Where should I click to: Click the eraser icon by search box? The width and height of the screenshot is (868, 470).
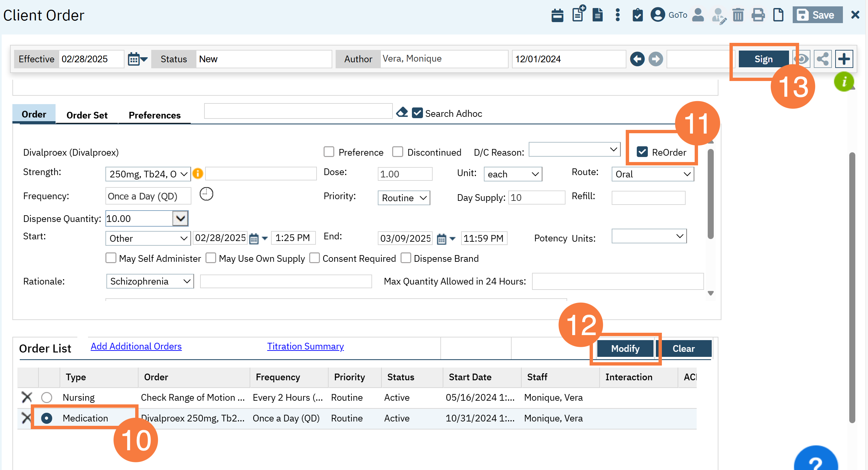click(x=402, y=112)
